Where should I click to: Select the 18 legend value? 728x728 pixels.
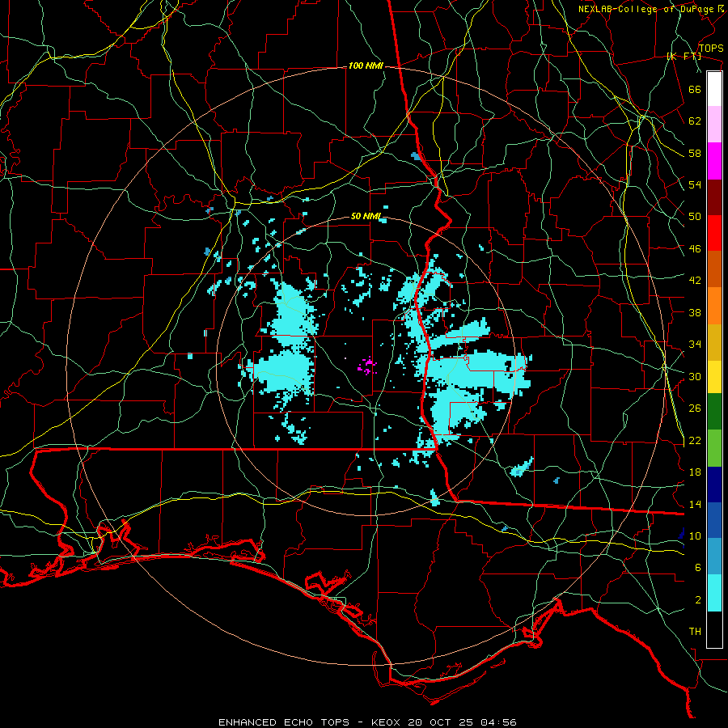pyautogui.click(x=695, y=472)
